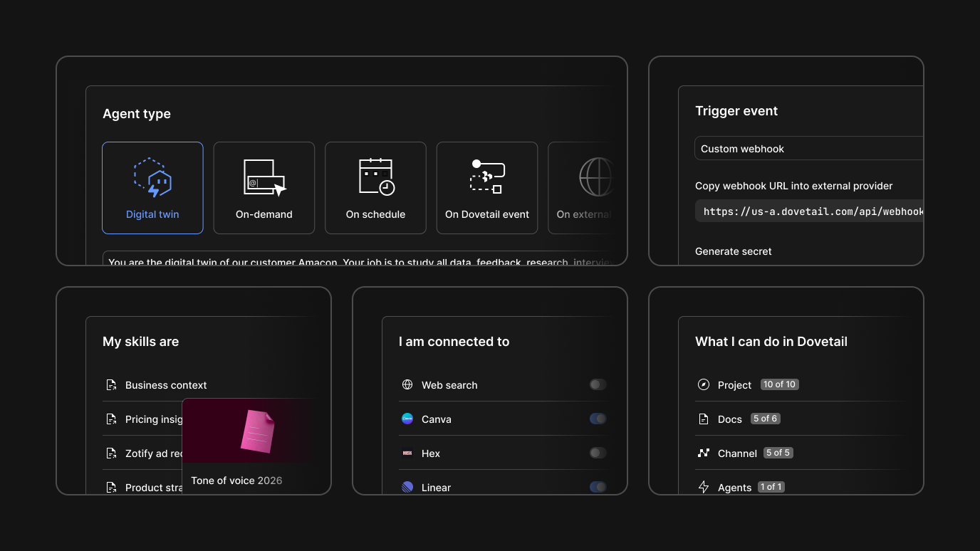The width and height of the screenshot is (980, 551).
Task: Click the My skills are heading
Action: [x=140, y=342]
